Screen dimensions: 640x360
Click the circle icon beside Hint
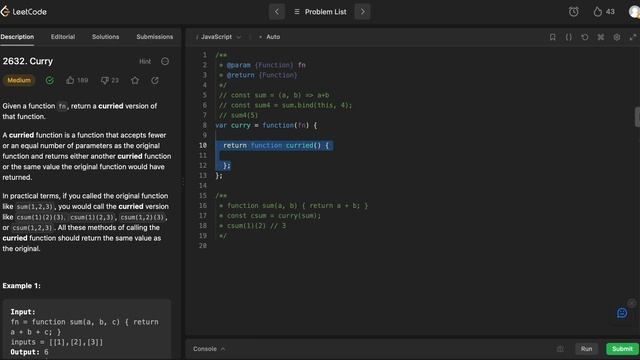coord(165,61)
